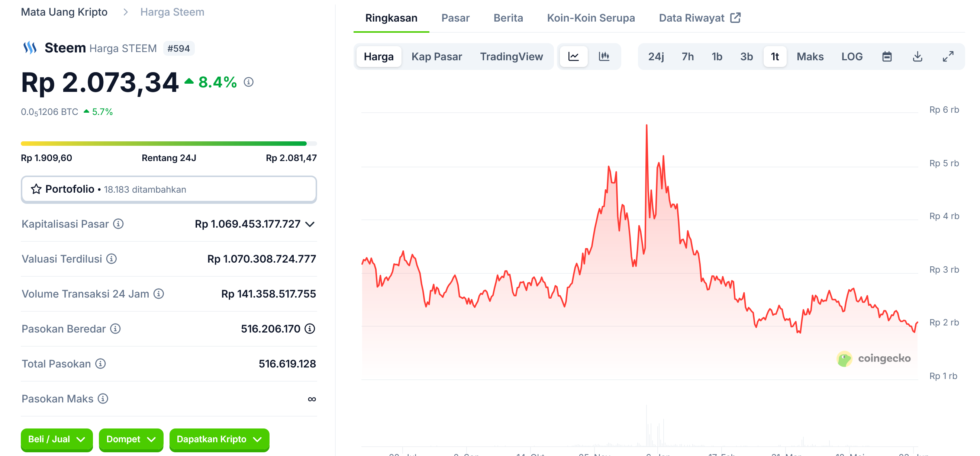The width and height of the screenshot is (980, 456).
Task: Open the Beli / Jual dropdown
Action: [x=57, y=439]
